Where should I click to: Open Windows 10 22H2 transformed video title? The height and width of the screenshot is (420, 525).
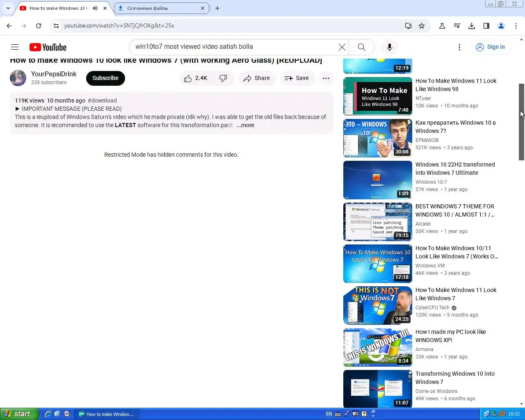pyautogui.click(x=455, y=169)
